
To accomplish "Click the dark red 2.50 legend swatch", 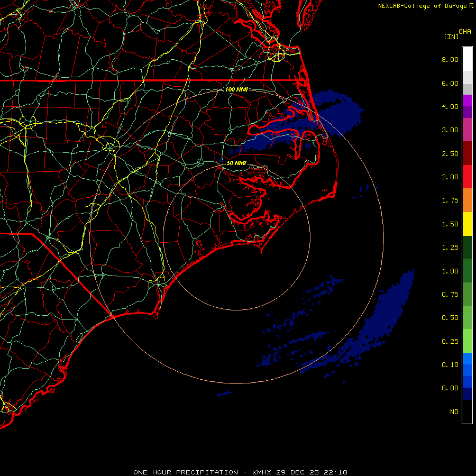I will tap(467, 153).
